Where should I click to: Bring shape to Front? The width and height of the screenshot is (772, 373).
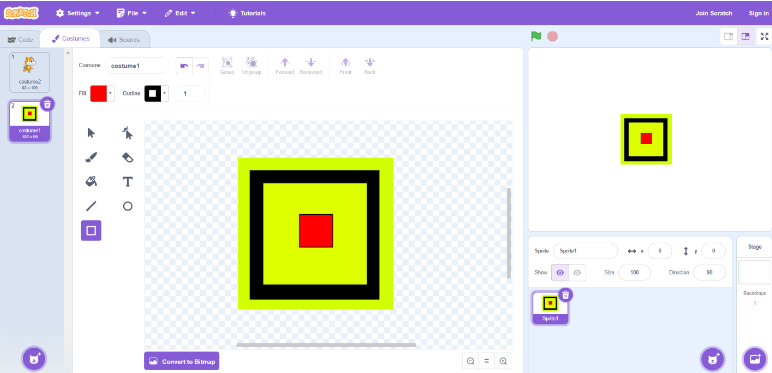coord(346,66)
